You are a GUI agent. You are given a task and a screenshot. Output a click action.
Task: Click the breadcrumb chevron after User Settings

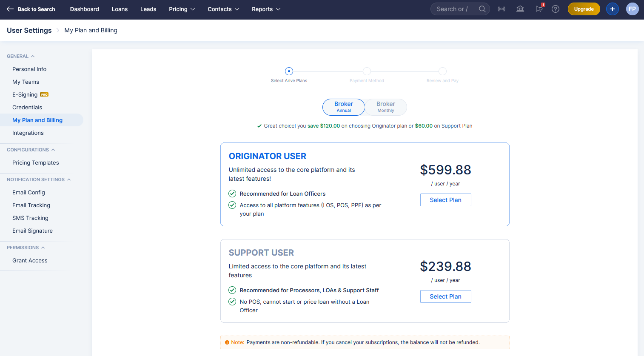pos(58,30)
